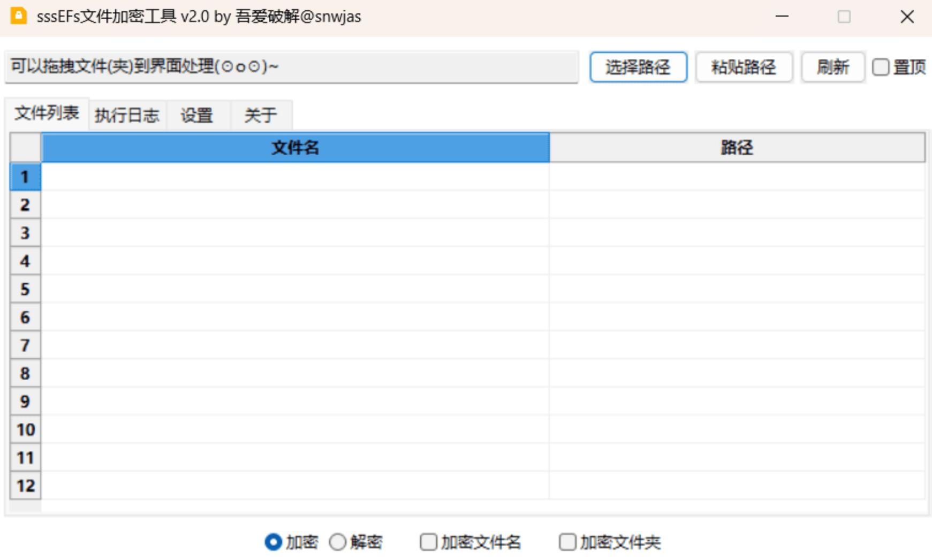The image size is (932, 560).
Task: Switch to the 文件列表 tab
Action: (x=47, y=113)
